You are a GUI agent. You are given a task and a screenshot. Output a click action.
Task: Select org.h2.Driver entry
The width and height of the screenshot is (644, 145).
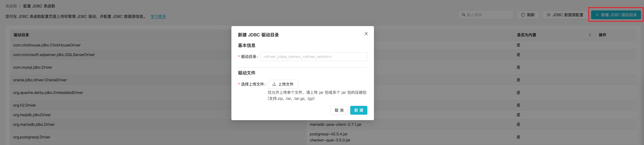click(25, 105)
